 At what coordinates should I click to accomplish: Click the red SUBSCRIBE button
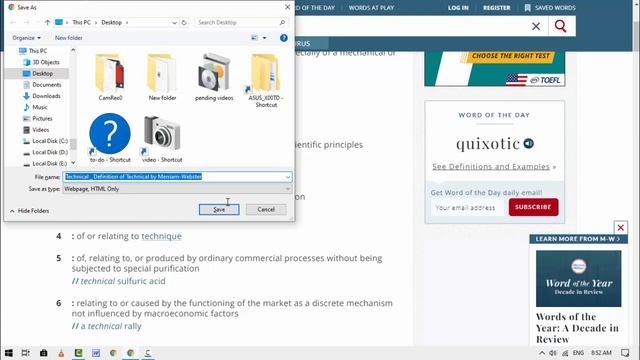pos(533,207)
